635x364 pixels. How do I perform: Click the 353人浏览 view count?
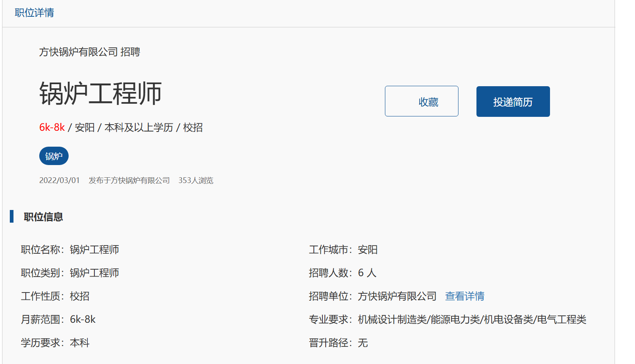click(196, 181)
